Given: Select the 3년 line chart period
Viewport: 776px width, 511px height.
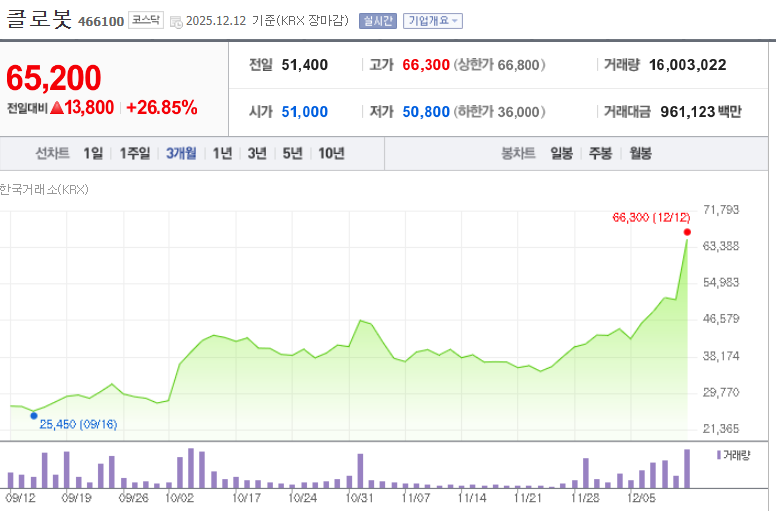Looking at the screenshot, I should (x=257, y=153).
